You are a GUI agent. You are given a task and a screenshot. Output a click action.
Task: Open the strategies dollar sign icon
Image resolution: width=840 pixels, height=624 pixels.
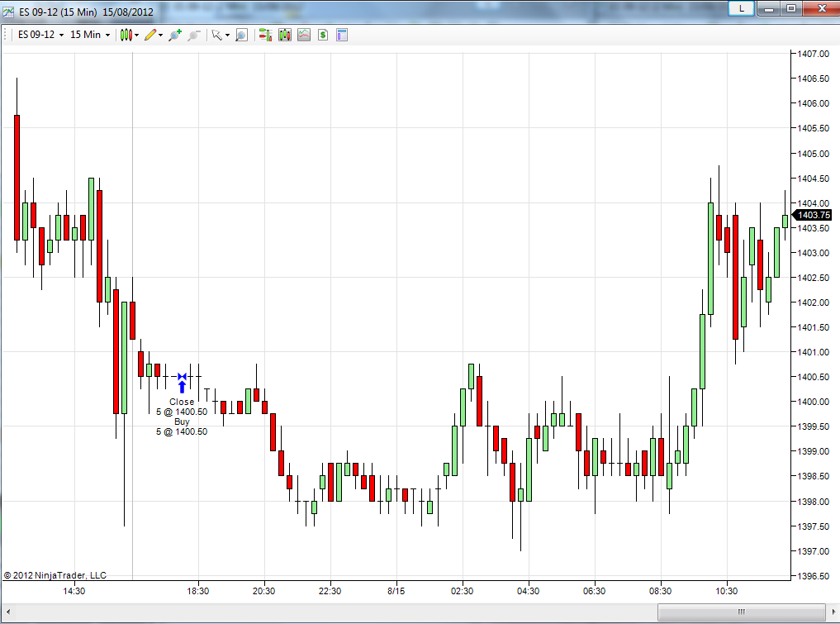click(322, 36)
